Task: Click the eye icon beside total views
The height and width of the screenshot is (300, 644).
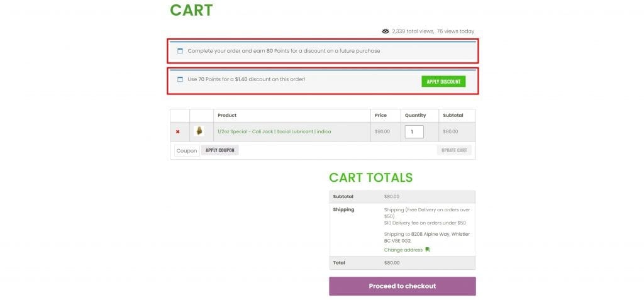Action: (386, 31)
